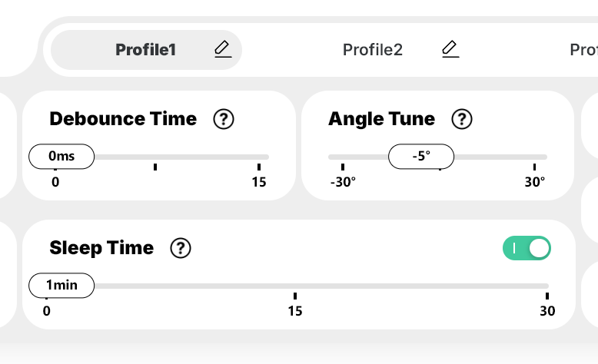This screenshot has height=364, width=598.
Task: Click the 0ms Debounce Time slider handle
Action: 61,157
